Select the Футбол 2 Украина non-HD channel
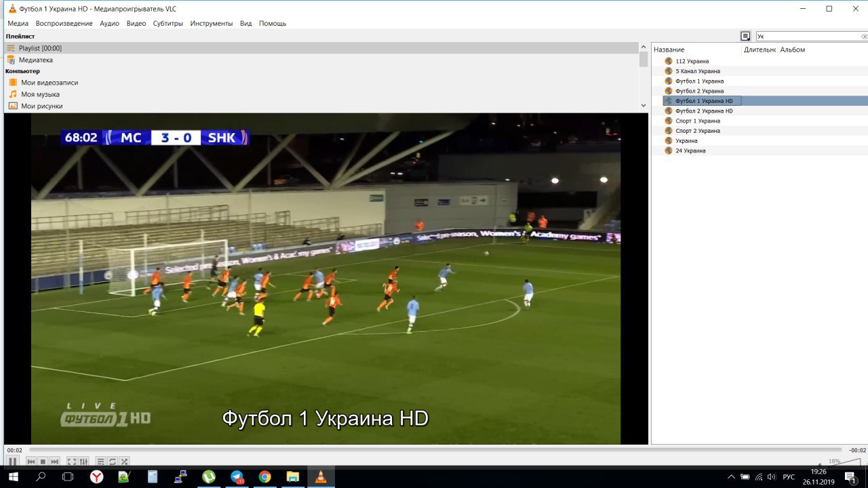868x488 pixels. pyautogui.click(x=699, y=91)
